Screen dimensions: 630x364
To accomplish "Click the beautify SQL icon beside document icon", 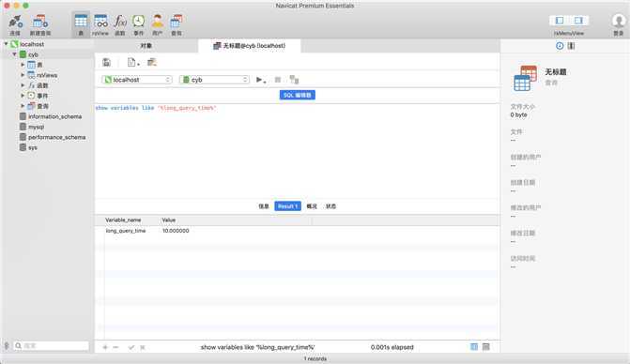I will (x=152, y=62).
